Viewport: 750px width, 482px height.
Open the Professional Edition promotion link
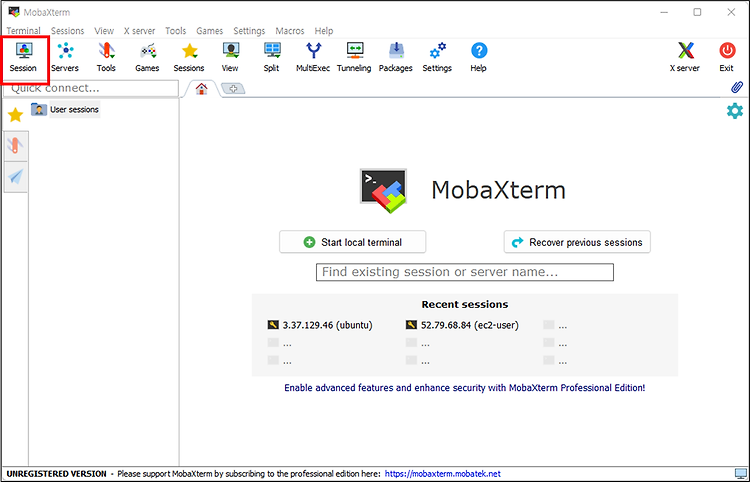[464, 388]
